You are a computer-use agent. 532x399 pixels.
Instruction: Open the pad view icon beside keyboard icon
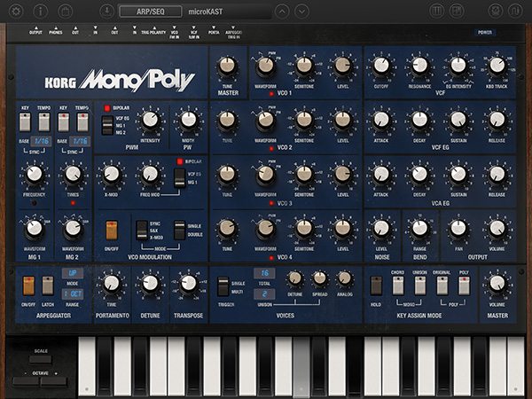457,12
